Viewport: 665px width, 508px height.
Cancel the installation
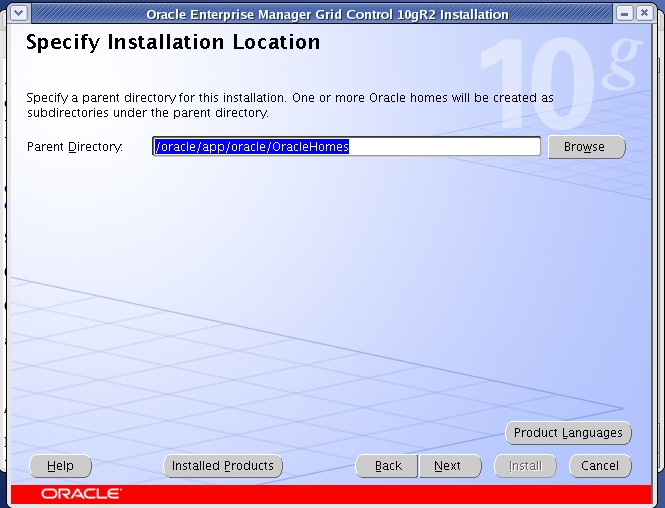(600, 466)
